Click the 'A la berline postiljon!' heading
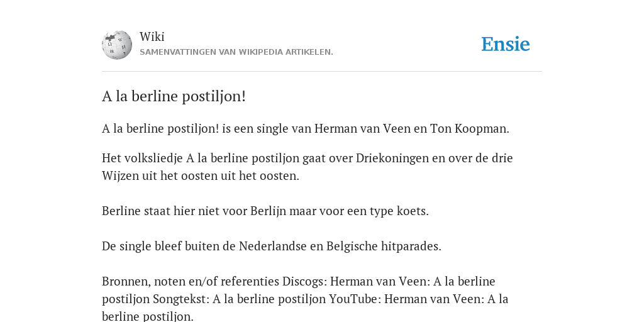Image resolution: width=644 pixels, height=322 pixels. click(x=174, y=96)
